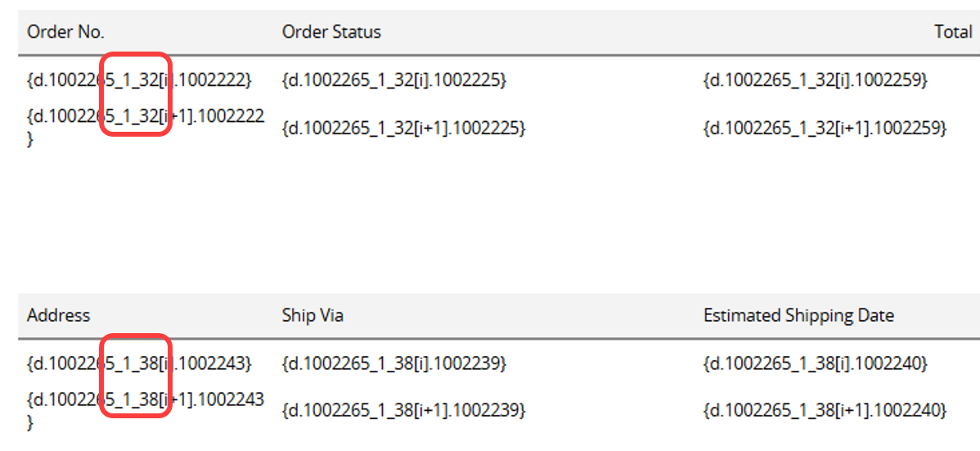Select the {d.1002265_1_32[i].1002225} placeholder
The image size is (980, 451).
pos(394,80)
